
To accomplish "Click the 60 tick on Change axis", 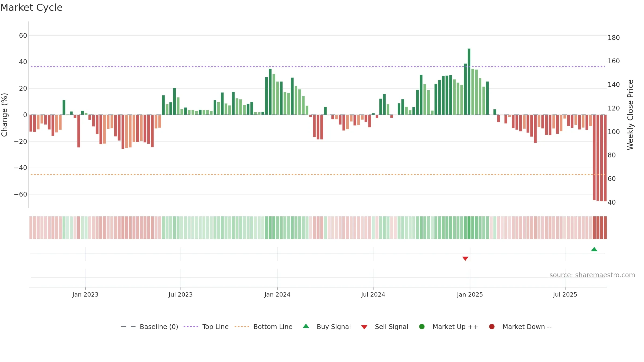I will [x=23, y=36].
